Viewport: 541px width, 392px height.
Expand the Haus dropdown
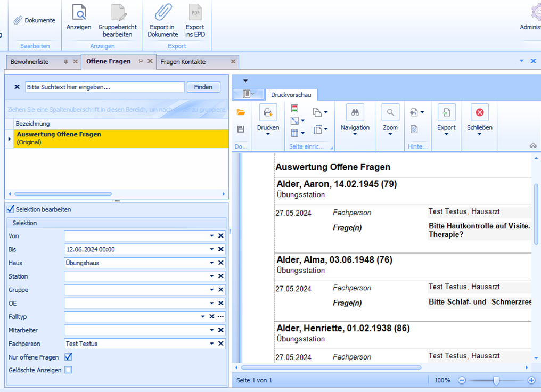click(x=212, y=263)
